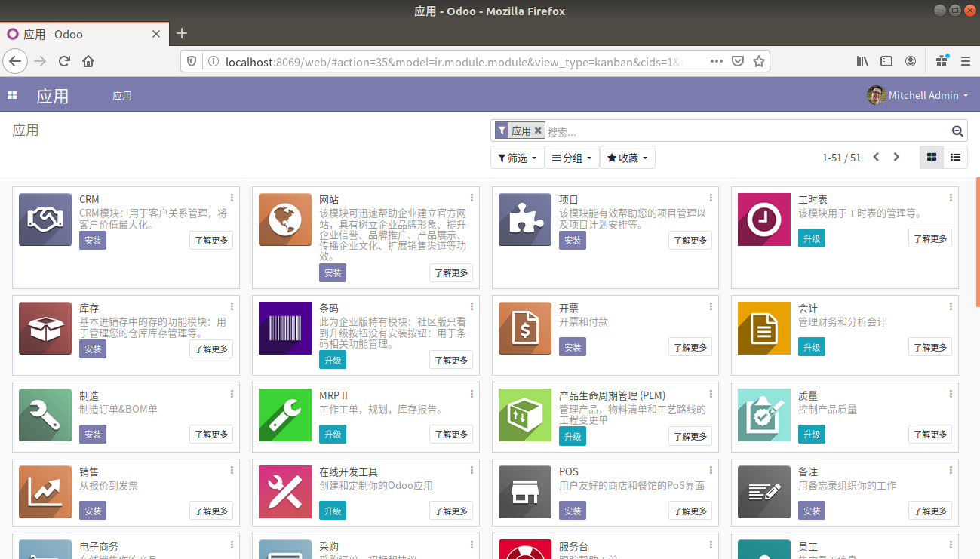Click the POS storefront icon
The width and height of the screenshot is (980, 559).
[x=525, y=492]
